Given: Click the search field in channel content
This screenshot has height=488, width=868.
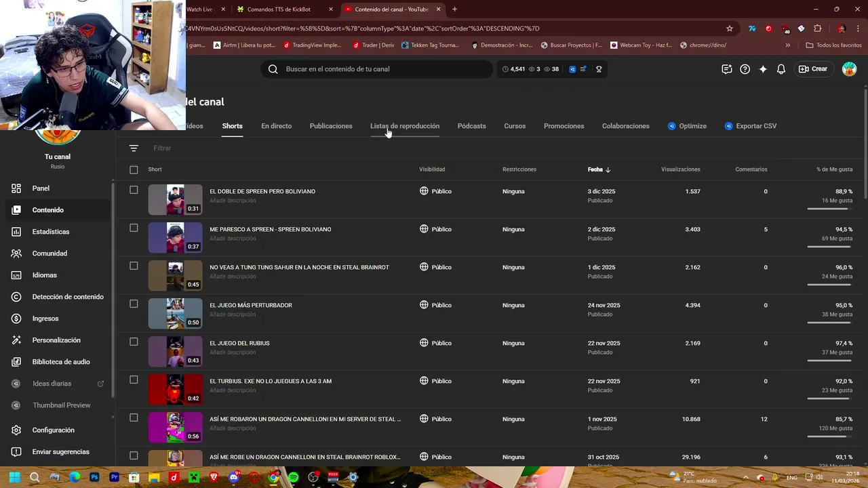Looking at the screenshot, I should 376,69.
